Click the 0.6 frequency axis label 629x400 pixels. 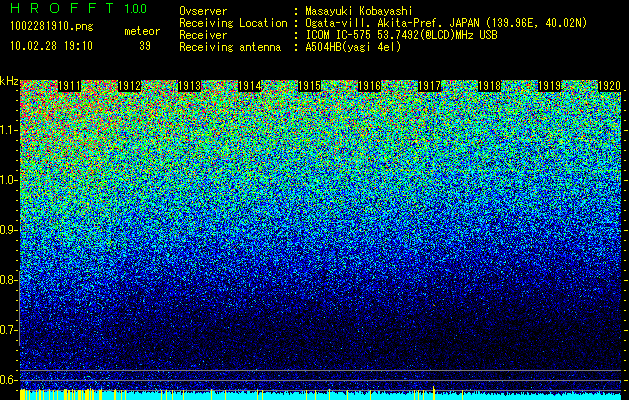[x=9, y=380]
